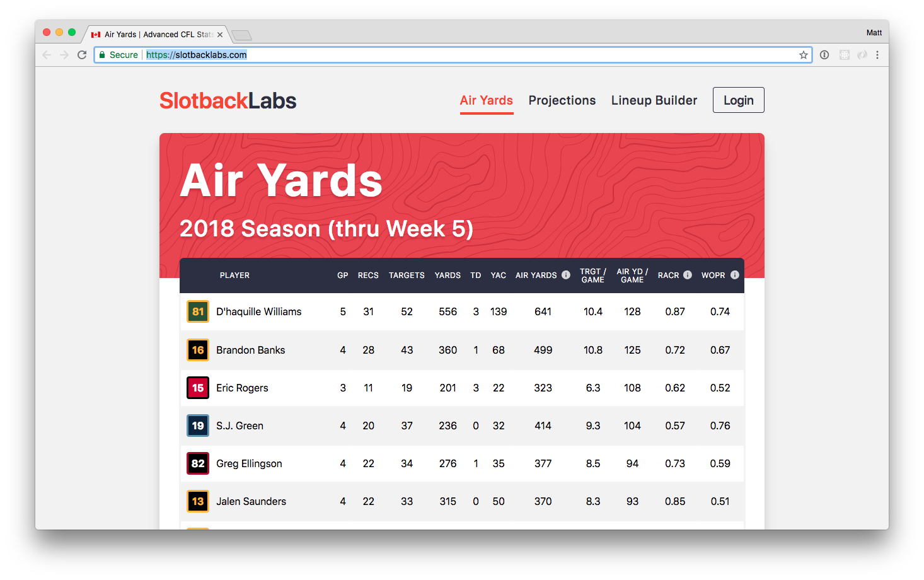924x580 pixels.
Task: Show info tooltip for RACR
Action: click(688, 275)
